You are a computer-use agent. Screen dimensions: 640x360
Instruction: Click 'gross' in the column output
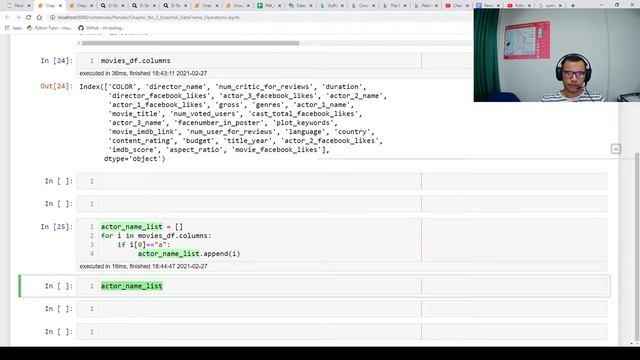point(229,104)
